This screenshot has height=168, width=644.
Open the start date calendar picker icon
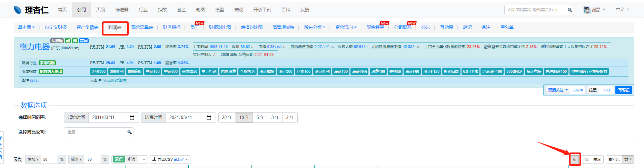point(132,118)
